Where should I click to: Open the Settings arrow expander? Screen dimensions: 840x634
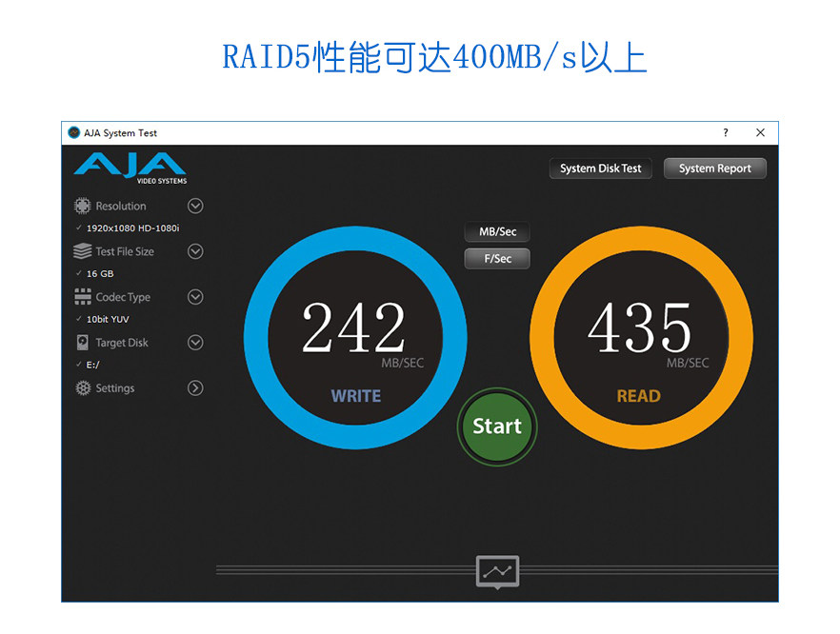[x=195, y=387]
